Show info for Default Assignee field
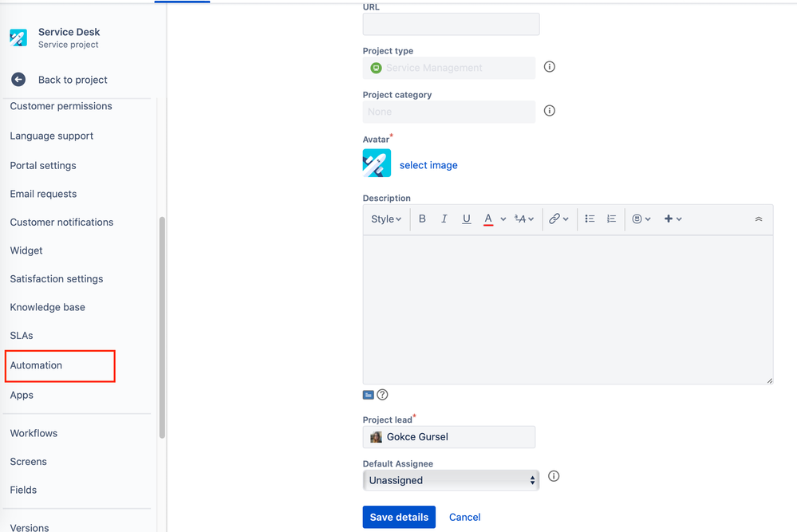Image resolution: width=797 pixels, height=532 pixels. [554, 476]
